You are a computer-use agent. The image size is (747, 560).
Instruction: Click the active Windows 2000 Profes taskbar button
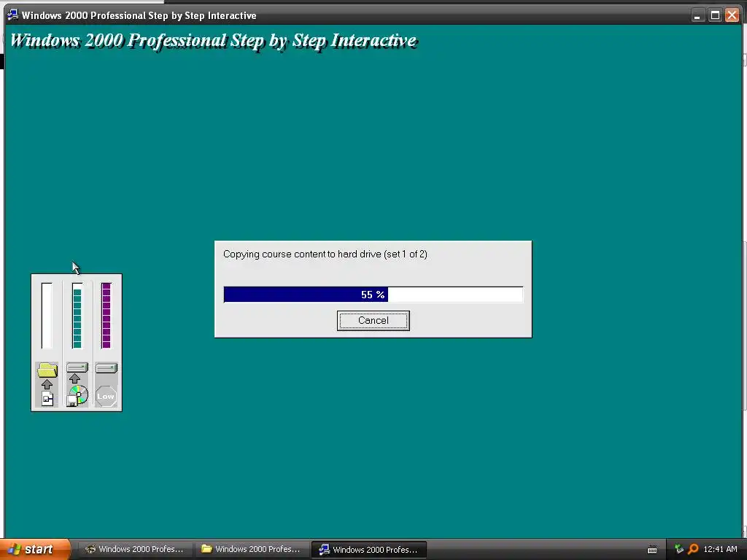(368, 550)
